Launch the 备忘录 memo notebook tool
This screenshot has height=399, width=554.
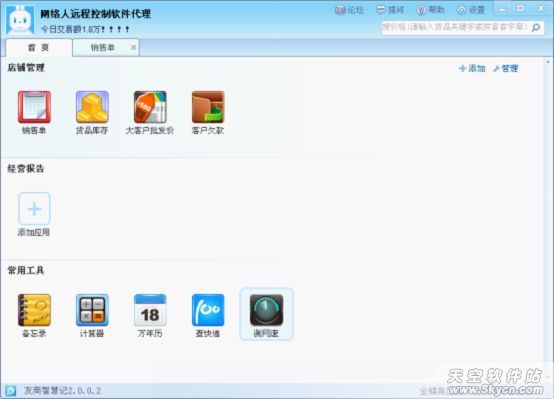[34, 310]
